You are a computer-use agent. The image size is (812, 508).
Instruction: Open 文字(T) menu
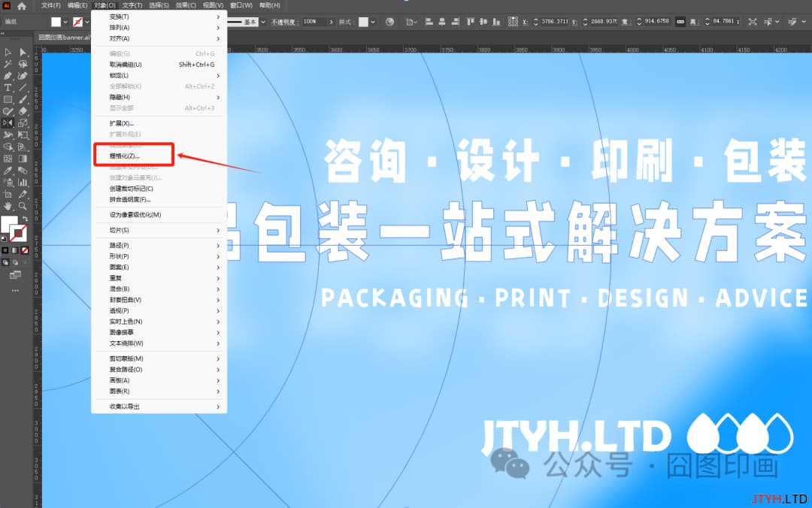click(x=132, y=5)
